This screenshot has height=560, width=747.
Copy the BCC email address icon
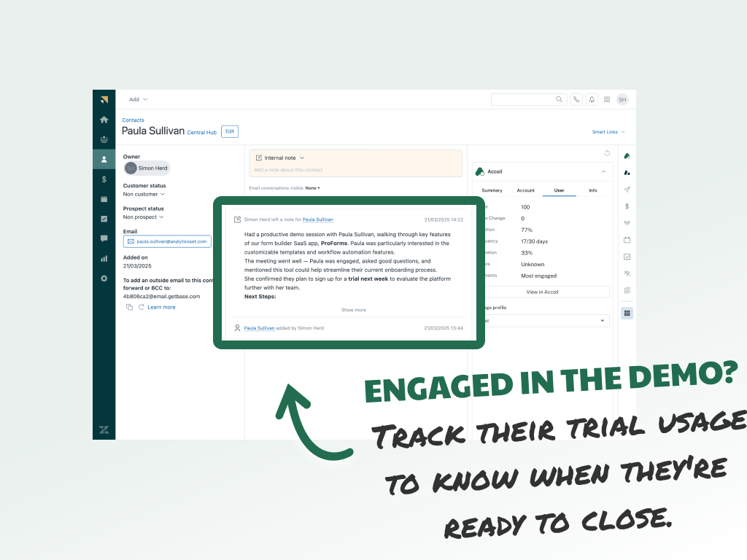click(x=129, y=307)
